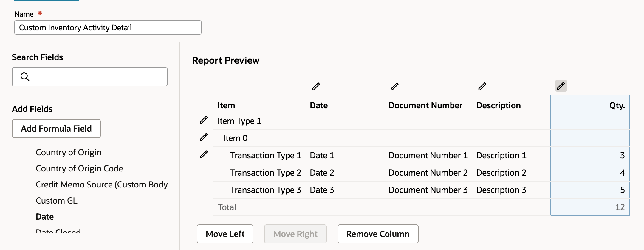Click the pencil icon above Date column
This screenshot has width=644, height=250.
[x=316, y=87]
